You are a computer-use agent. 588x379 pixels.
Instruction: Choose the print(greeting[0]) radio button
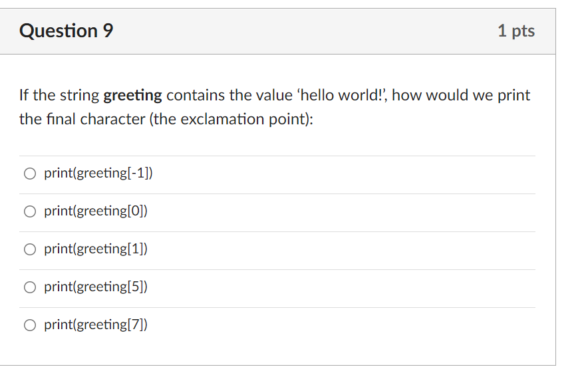pos(30,212)
